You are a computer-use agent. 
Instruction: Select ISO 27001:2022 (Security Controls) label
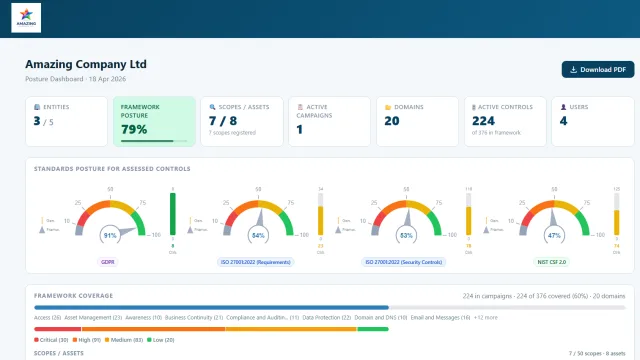pos(404,262)
